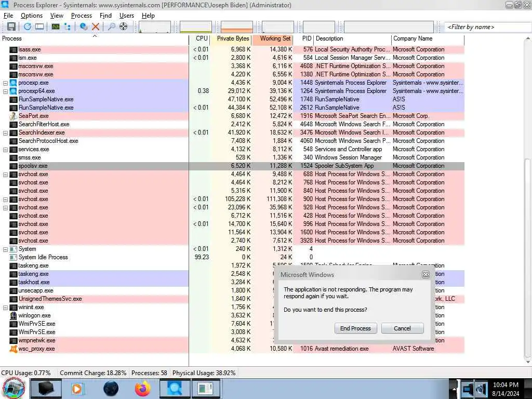Screen dimensions: 532x399
Task: Open the Help menu
Action: (x=148, y=16)
